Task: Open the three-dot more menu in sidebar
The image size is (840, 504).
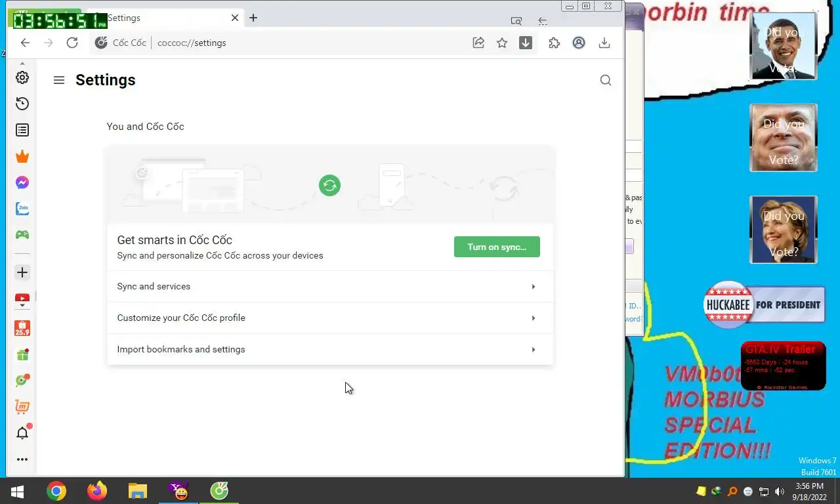Action: point(22,459)
